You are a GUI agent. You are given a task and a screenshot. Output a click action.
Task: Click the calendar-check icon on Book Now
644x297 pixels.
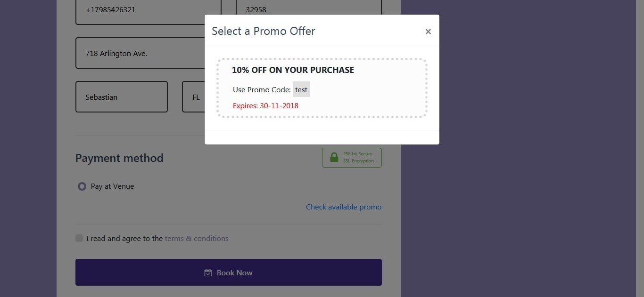tap(208, 273)
